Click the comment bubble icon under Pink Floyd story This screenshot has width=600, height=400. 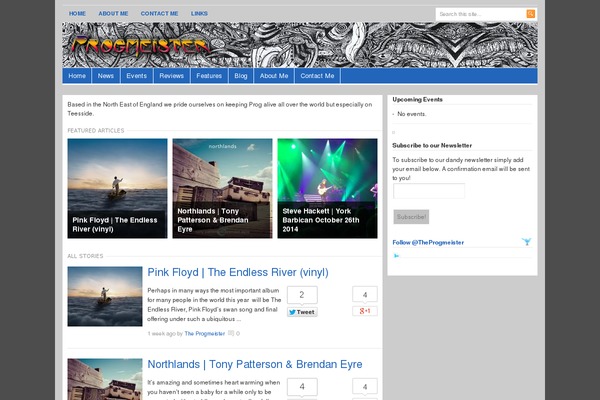231,333
